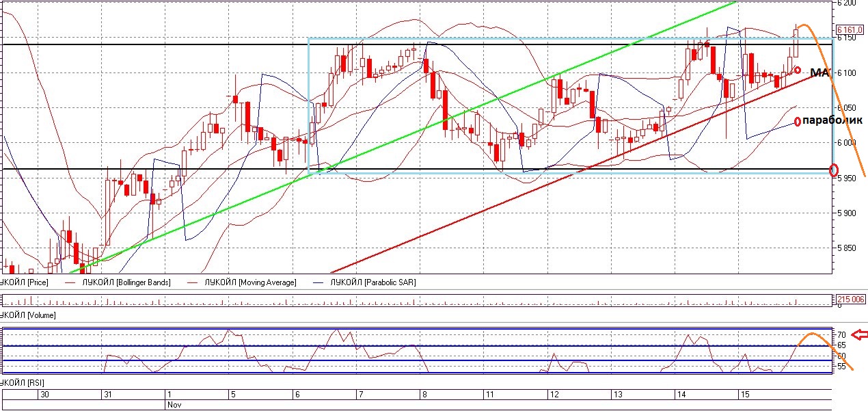
Task: Click date label 30 on time axis
Action: coord(44,395)
